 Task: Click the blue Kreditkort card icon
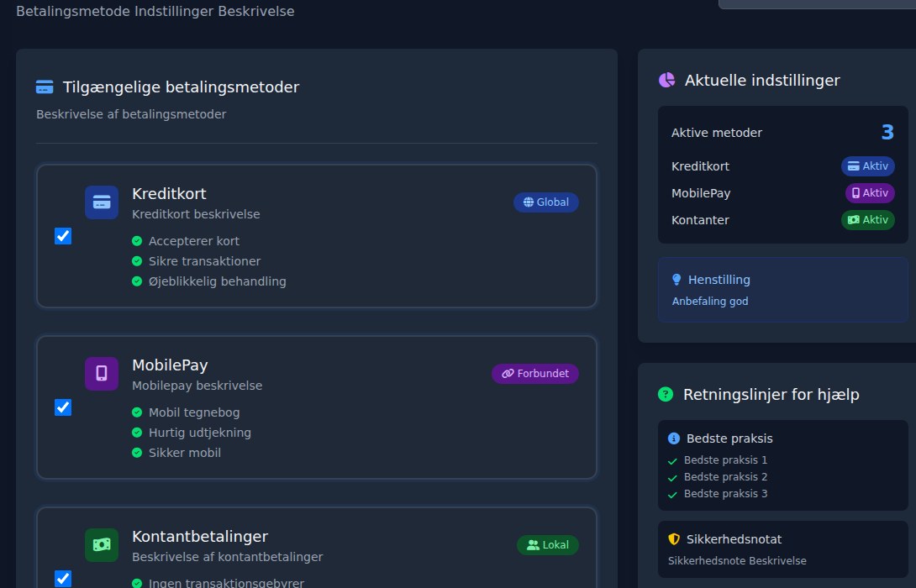tap(102, 202)
